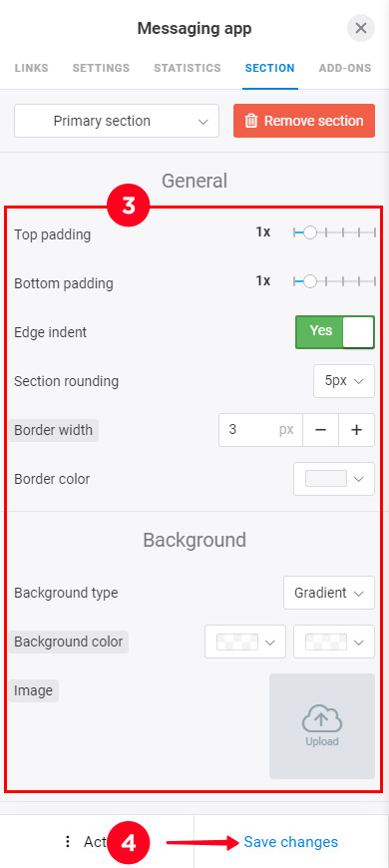Open the first Background color swatch
The width and height of the screenshot is (389, 868).
coord(245,642)
